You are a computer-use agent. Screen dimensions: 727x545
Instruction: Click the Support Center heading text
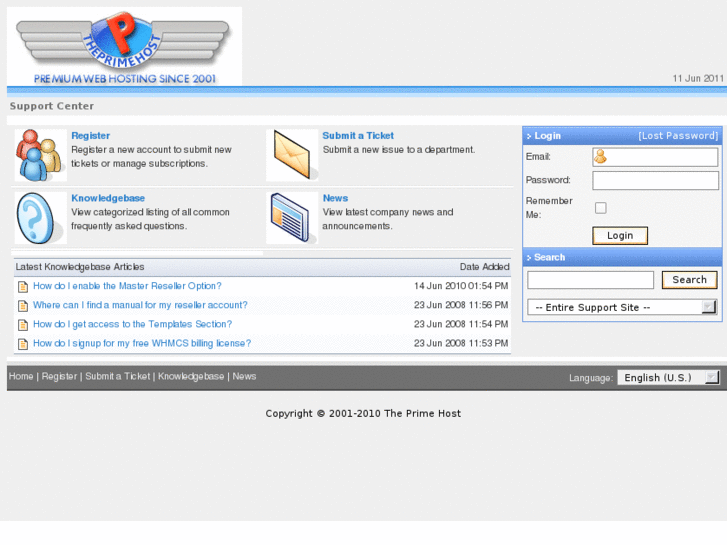coord(52,106)
